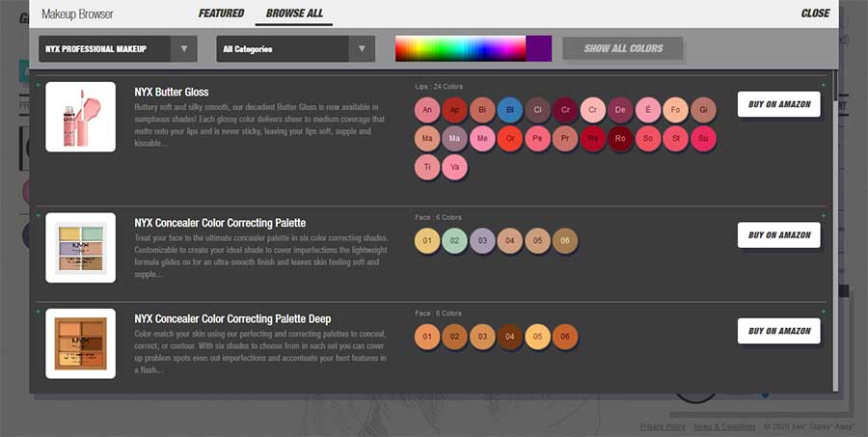This screenshot has height=437, width=868.
Task: Click the NYX Concealer Color Correcting Palette Deep title
Action: click(x=232, y=319)
